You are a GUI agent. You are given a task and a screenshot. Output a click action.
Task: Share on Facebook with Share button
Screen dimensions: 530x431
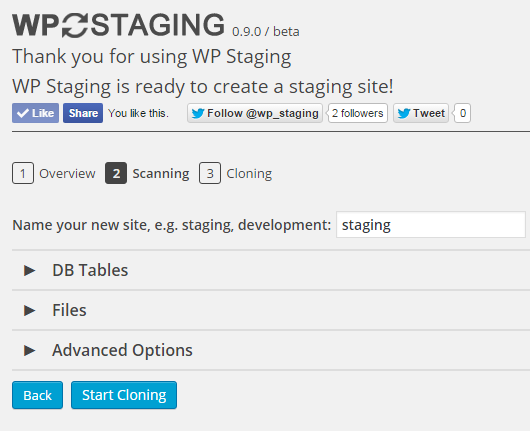pyautogui.click(x=83, y=113)
